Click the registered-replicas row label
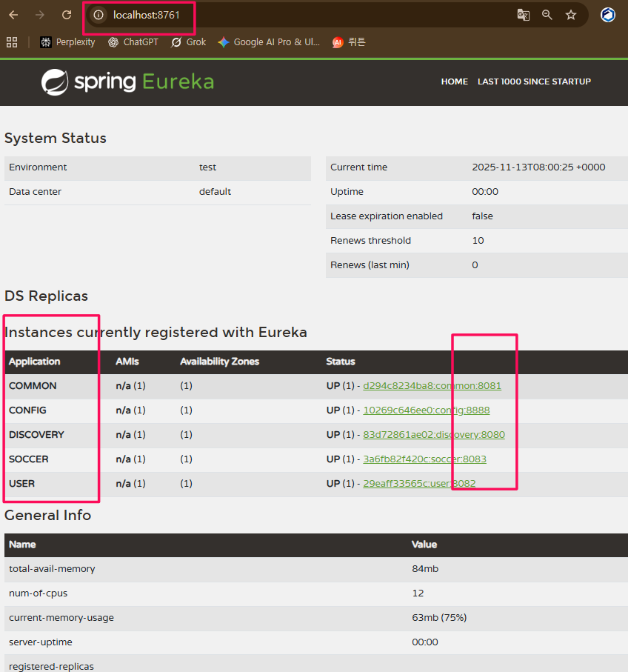The height and width of the screenshot is (672, 628). pos(51,666)
